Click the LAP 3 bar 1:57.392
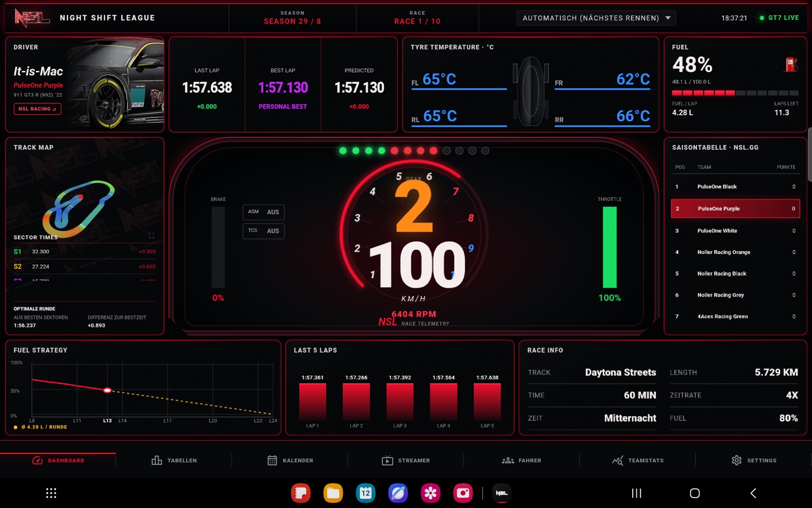The image size is (812, 508). [400, 401]
